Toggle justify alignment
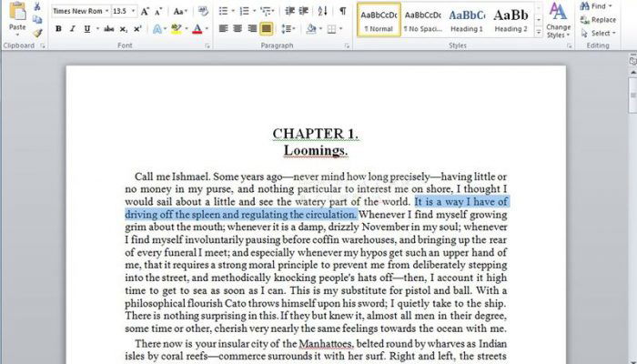Viewport: 637px width, 364px height. coord(267,29)
